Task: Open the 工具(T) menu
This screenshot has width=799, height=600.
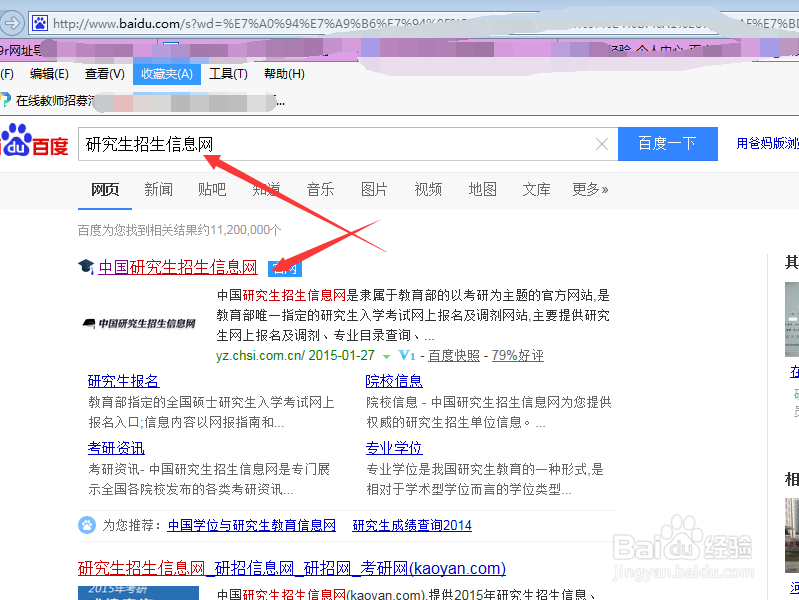Action: point(228,74)
